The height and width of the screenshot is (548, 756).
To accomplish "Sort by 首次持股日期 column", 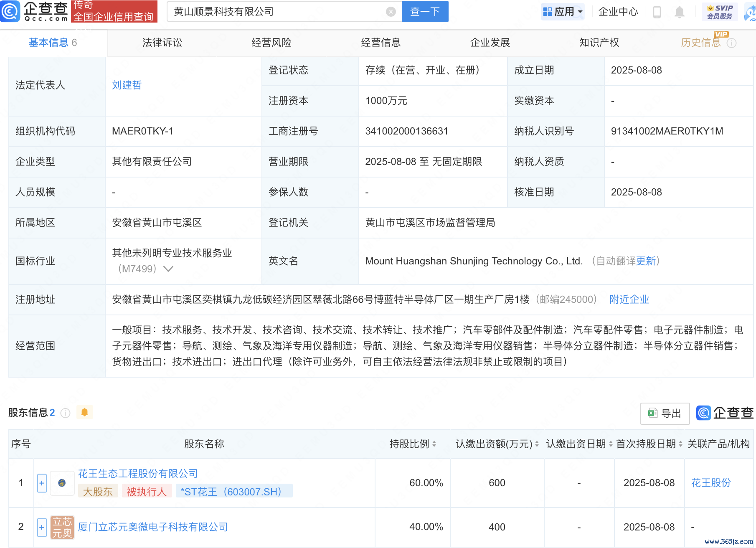I will click(x=680, y=444).
